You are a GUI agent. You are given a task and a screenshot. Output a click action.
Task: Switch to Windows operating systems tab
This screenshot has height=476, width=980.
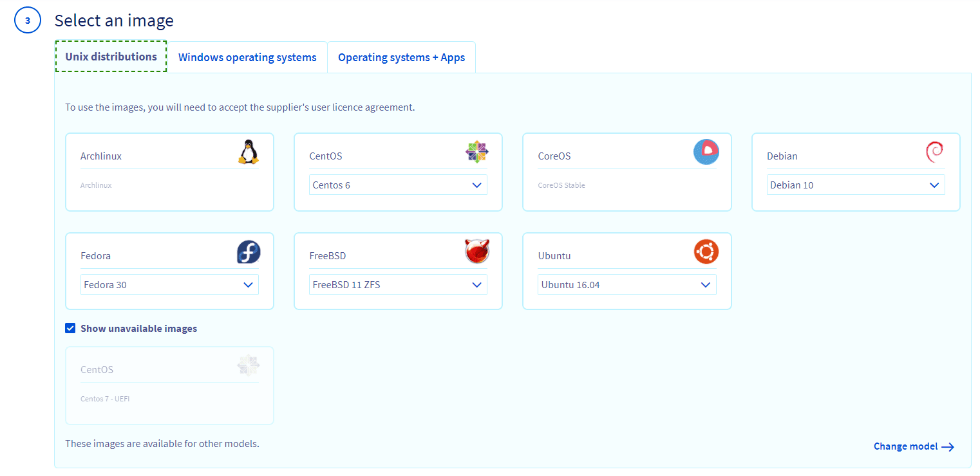[247, 57]
